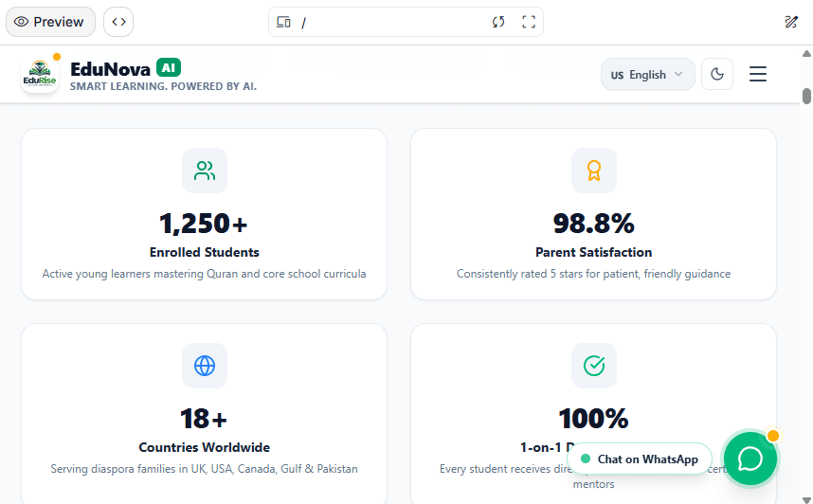Click the 18+ statistic
The height and width of the screenshot is (504, 813).
pos(204,419)
